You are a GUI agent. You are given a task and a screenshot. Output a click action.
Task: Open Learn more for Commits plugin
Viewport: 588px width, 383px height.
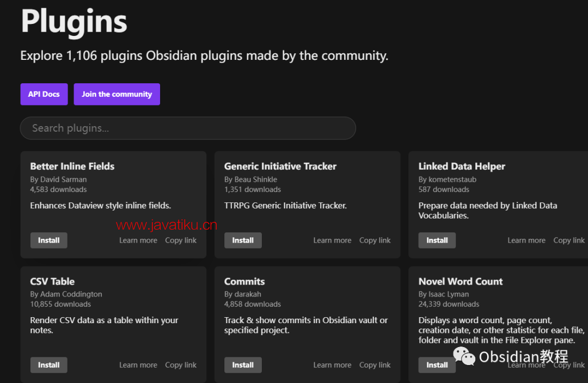pos(332,365)
